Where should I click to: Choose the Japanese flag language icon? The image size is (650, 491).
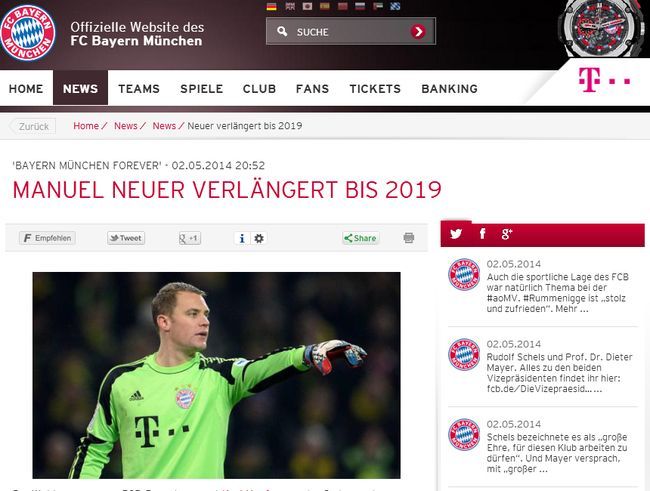(307, 6)
